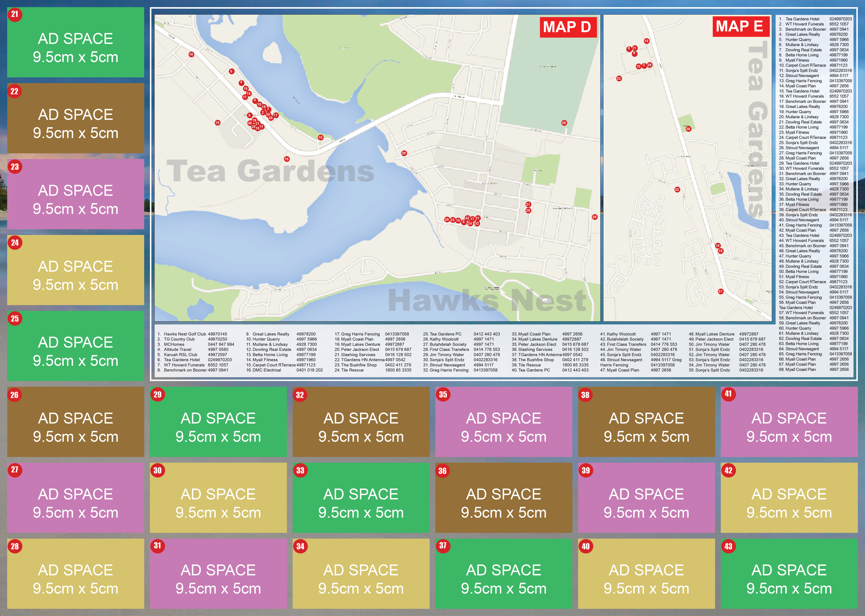This screenshot has height=616, width=865.
Task: Click the red number 38 ad badge
Action: 586,395
